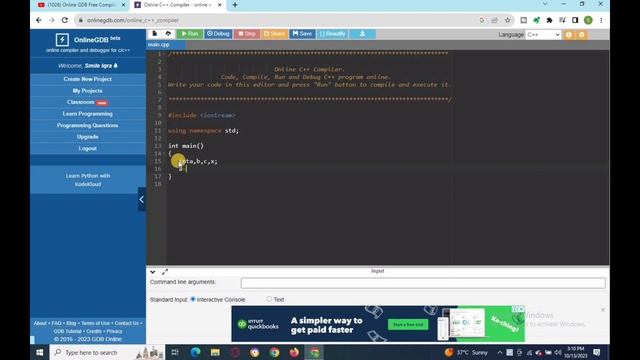Image resolution: width=640 pixels, height=360 pixels.
Task: Save the code with Save button
Action: tap(302, 34)
